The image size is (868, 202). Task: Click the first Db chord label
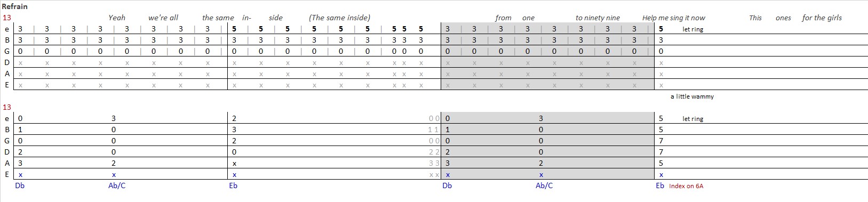[x=20, y=185]
